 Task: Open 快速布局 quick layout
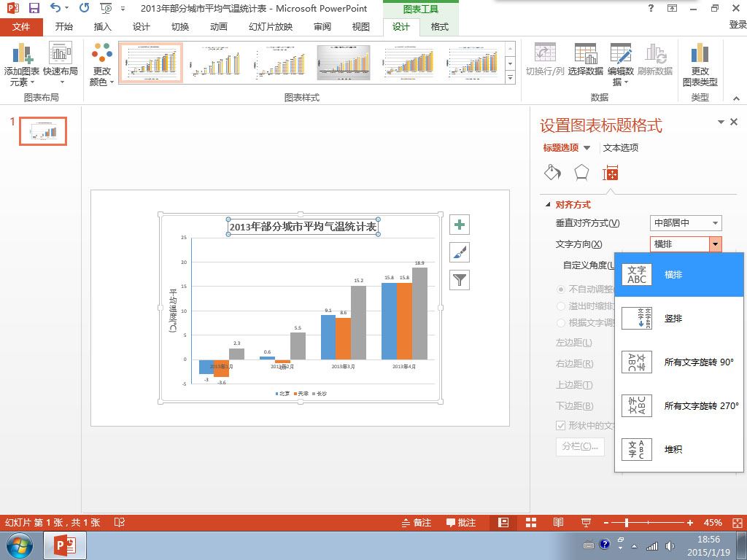[x=60, y=65]
